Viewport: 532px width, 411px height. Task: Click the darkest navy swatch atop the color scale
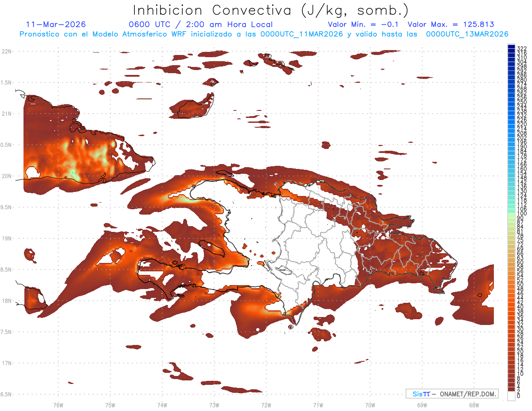pyautogui.click(x=511, y=47)
